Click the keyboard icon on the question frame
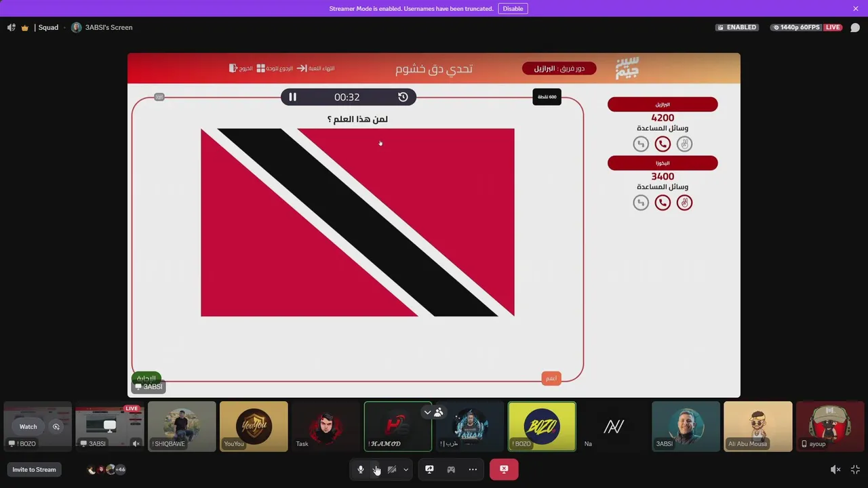868x488 pixels. coord(159,97)
